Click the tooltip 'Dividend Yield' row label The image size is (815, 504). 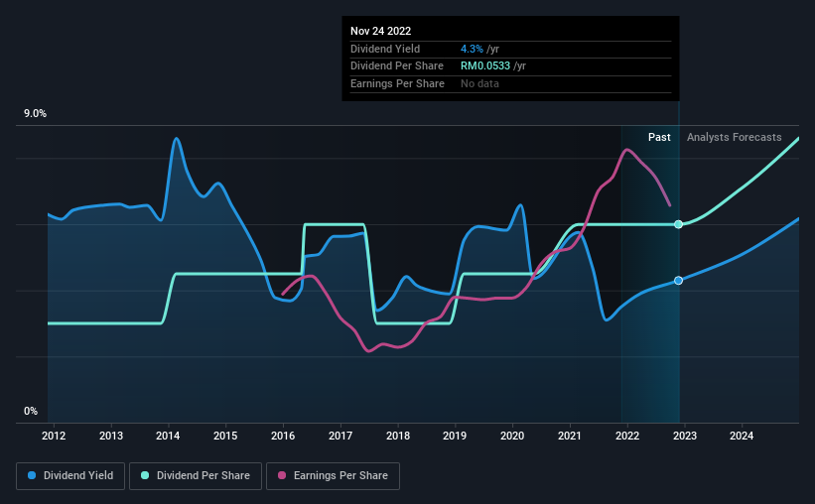pyautogui.click(x=385, y=49)
